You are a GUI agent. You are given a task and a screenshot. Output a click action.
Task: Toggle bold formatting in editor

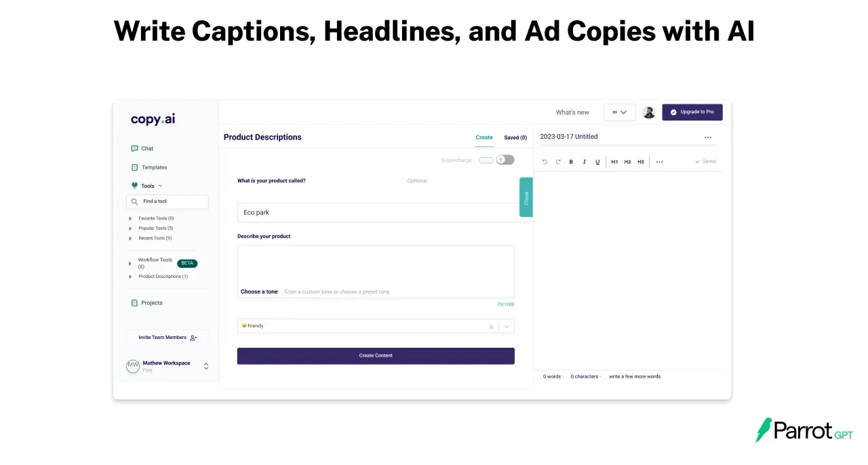click(571, 162)
